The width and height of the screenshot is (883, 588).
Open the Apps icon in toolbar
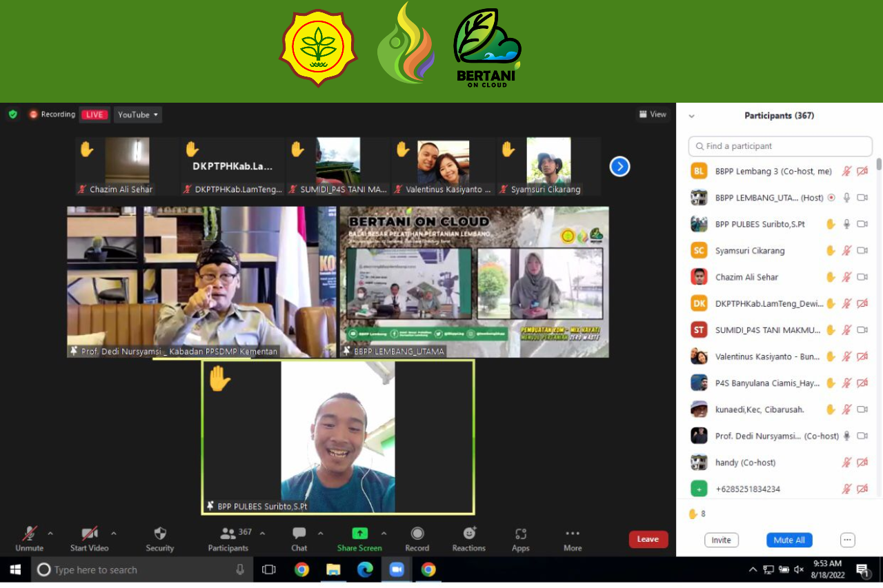[x=521, y=534]
